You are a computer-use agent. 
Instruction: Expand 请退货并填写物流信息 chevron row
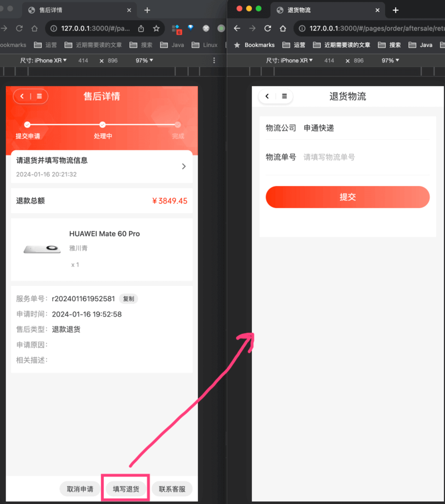(184, 166)
